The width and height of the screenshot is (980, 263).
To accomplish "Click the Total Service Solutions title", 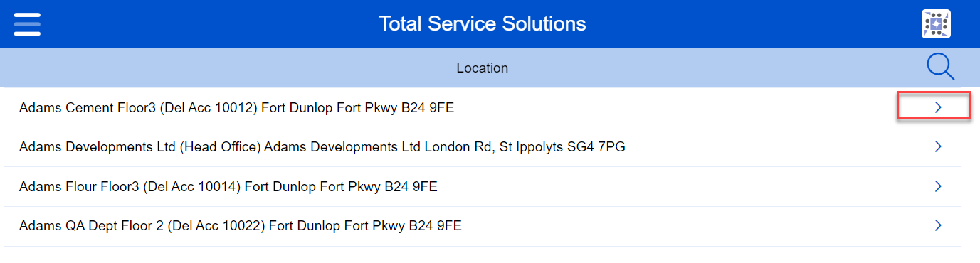I will tap(482, 23).
